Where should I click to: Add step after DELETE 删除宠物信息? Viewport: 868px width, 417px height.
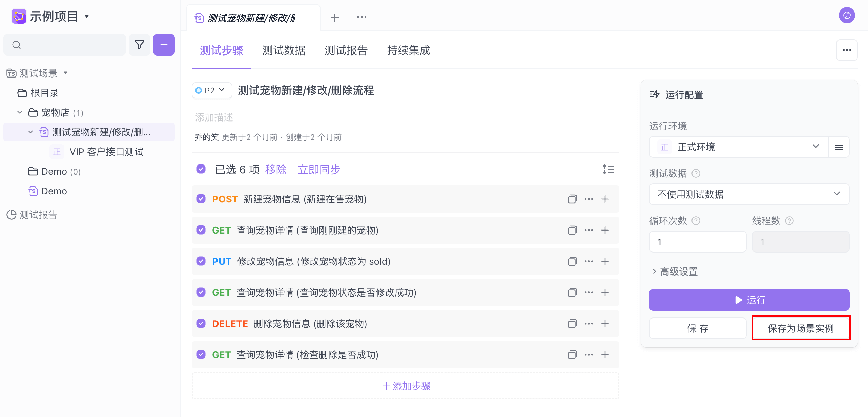605,324
